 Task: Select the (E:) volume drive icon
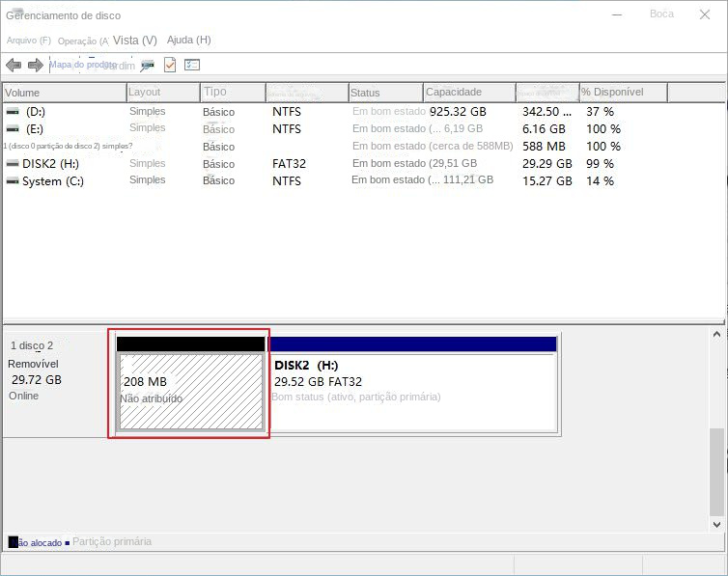point(13,128)
